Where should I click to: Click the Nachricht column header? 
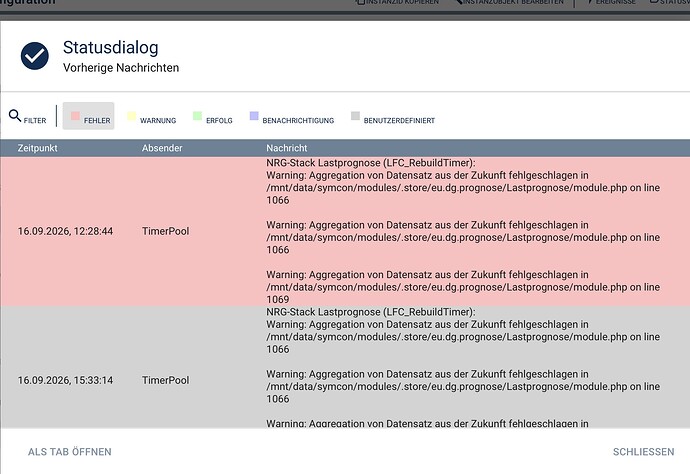286,148
